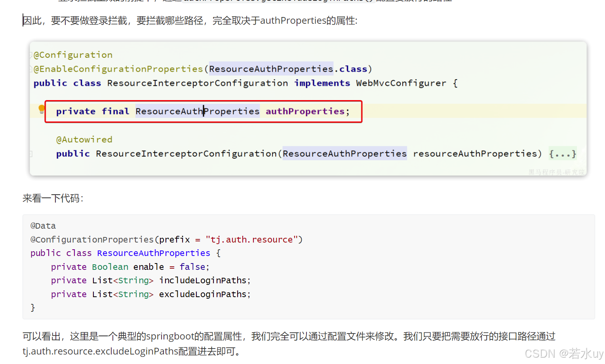Click the @EnableConfigurationProperties annotation
This screenshot has height=364, width=605.
(118, 69)
